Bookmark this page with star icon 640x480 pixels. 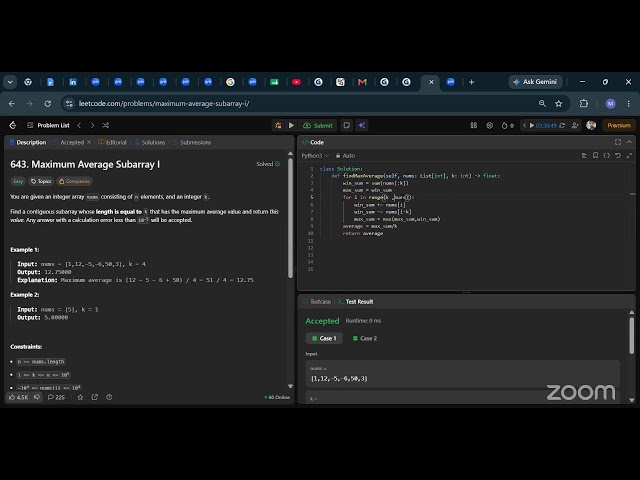tap(559, 104)
